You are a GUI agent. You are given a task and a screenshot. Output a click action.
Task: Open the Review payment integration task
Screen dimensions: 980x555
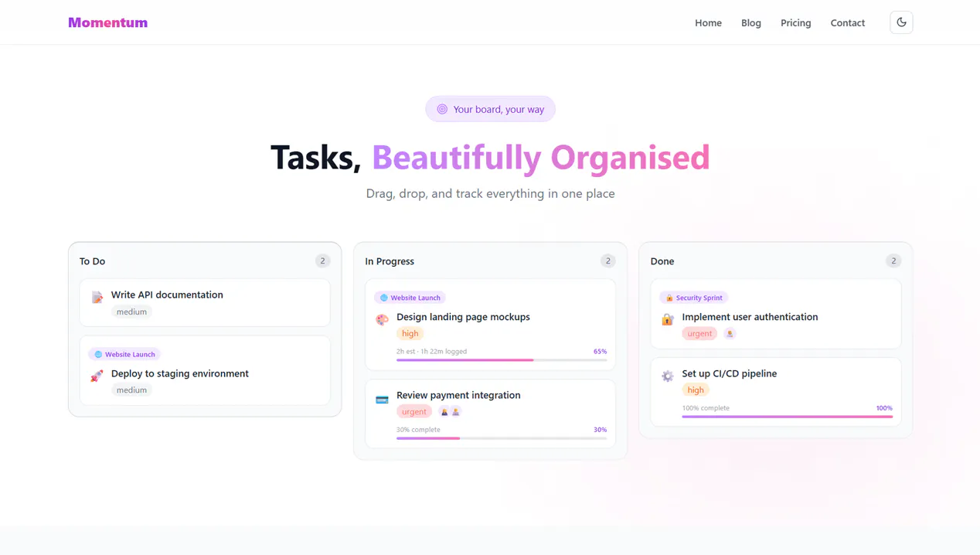(490, 414)
